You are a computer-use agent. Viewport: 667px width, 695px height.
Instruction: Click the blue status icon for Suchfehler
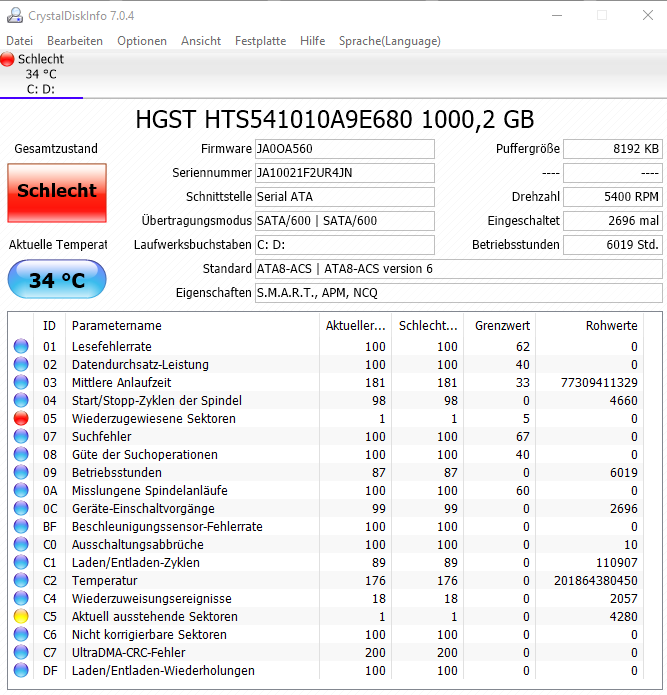[21, 436]
